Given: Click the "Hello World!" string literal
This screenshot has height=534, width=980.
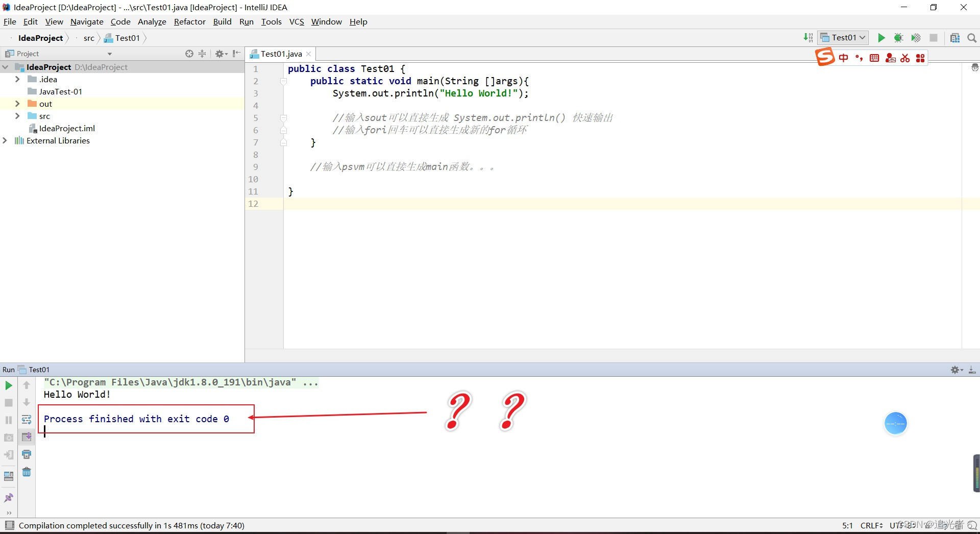Looking at the screenshot, I should (479, 93).
